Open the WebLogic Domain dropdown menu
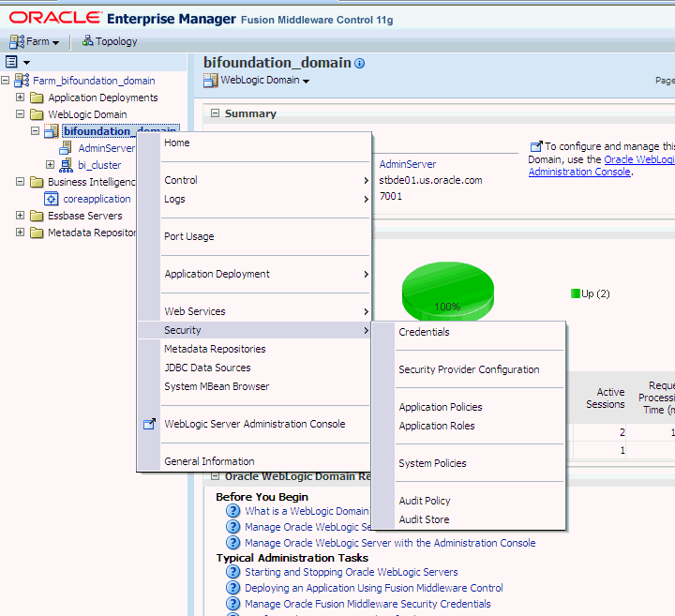This screenshot has width=675, height=616. click(x=306, y=81)
